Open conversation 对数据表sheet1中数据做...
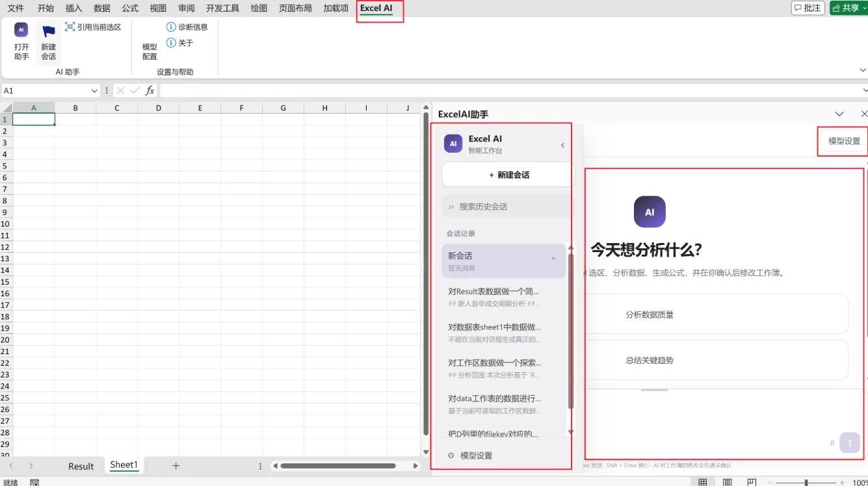 (503, 333)
